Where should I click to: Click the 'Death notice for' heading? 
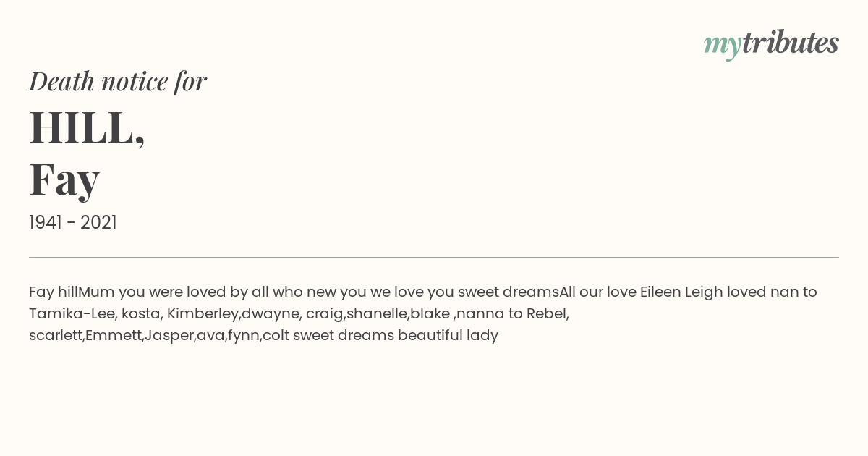(118, 81)
